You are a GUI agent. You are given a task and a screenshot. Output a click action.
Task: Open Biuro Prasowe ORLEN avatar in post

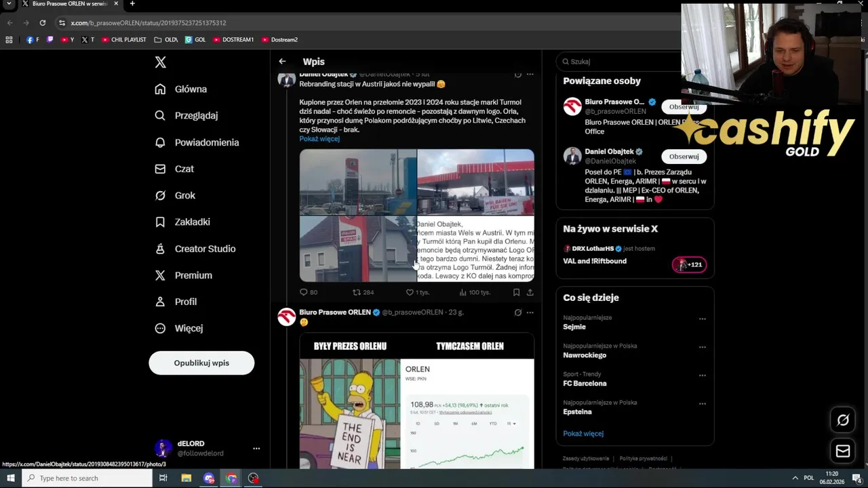tap(286, 317)
